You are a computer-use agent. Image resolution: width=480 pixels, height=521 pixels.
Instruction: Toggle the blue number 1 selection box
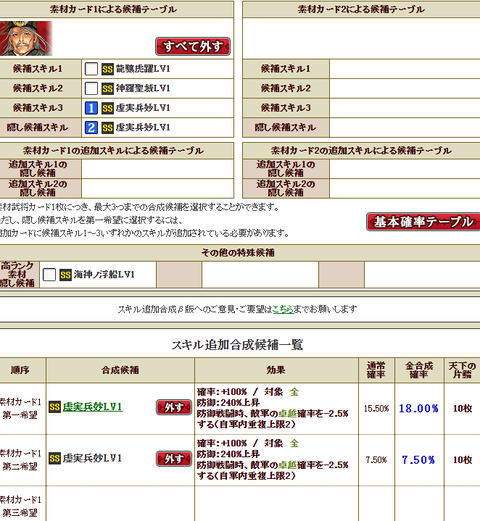point(91,108)
